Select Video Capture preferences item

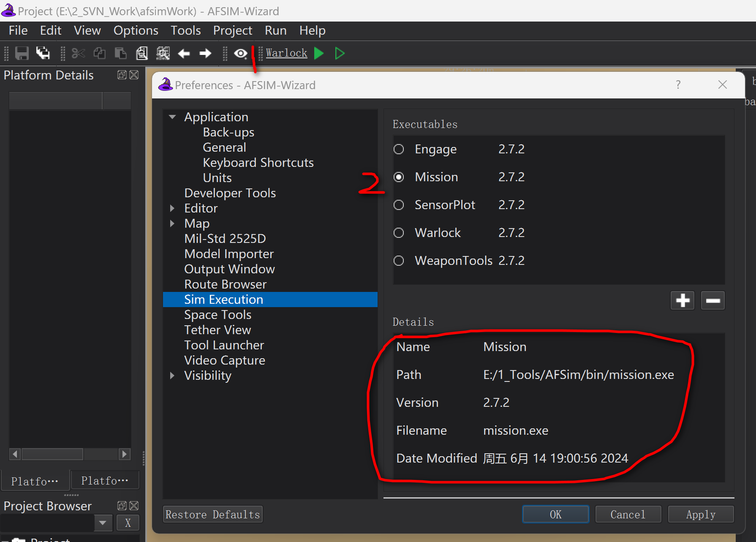225,360
